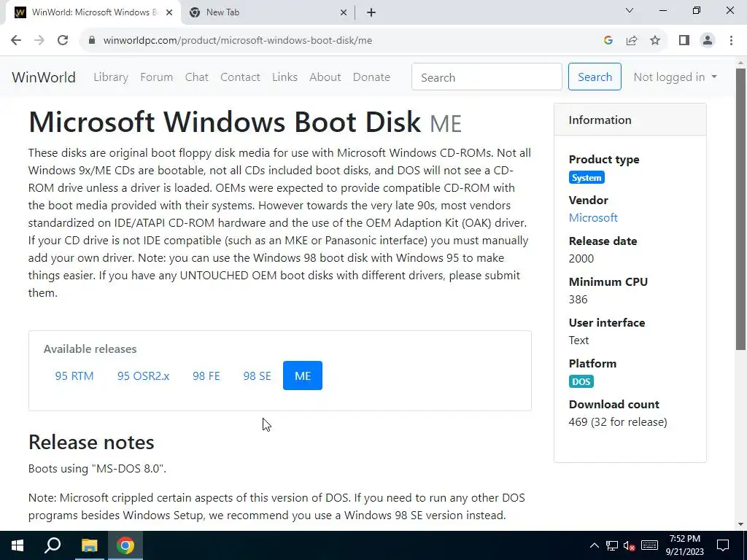
Task: Bookmark this page with the star icon
Action: click(x=655, y=40)
